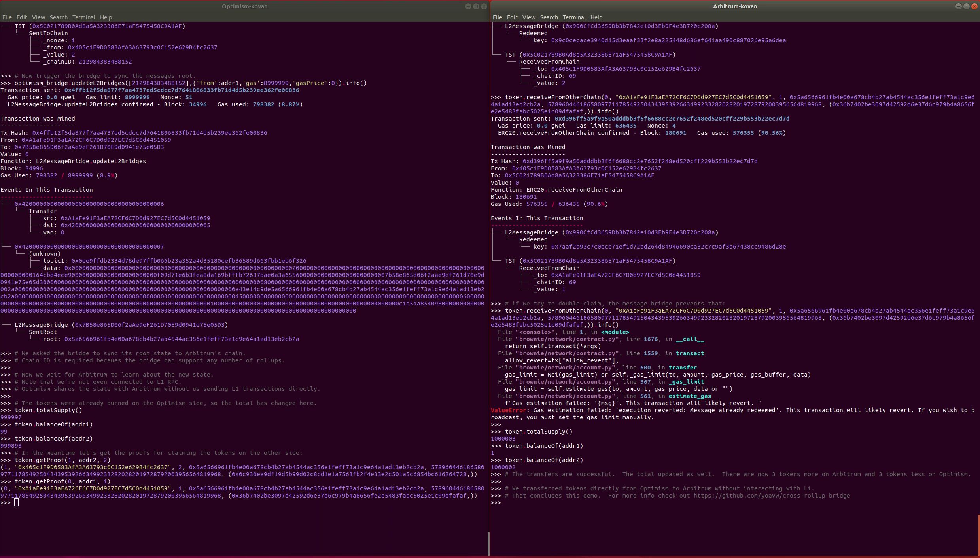Screen dimensions: 980x558
Task: Click Function: L2MessageBridge.updateL2Bridges line
Action: click(x=73, y=161)
